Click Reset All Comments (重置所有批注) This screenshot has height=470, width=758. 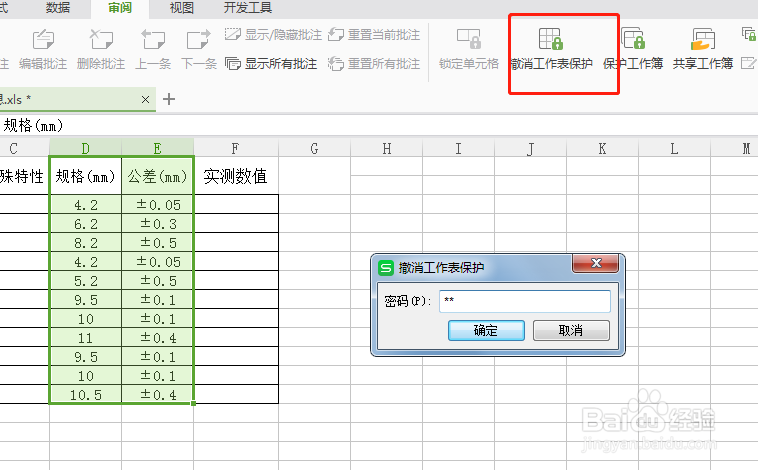(374, 64)
